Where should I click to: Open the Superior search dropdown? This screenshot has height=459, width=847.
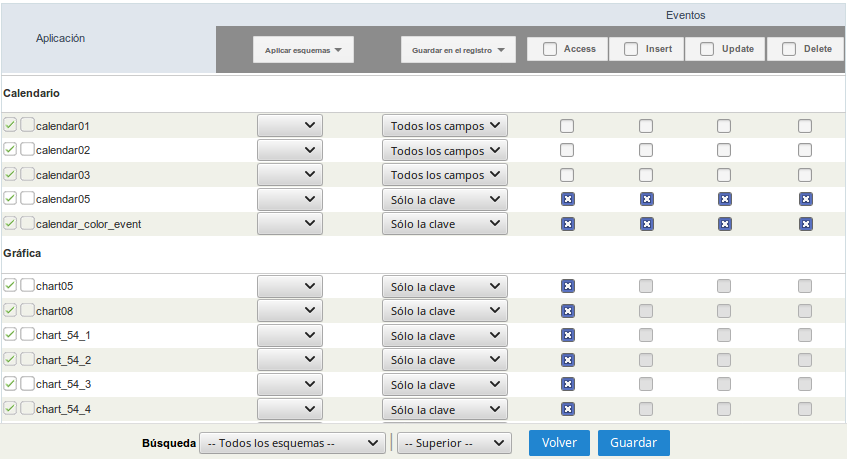[454, 443]
